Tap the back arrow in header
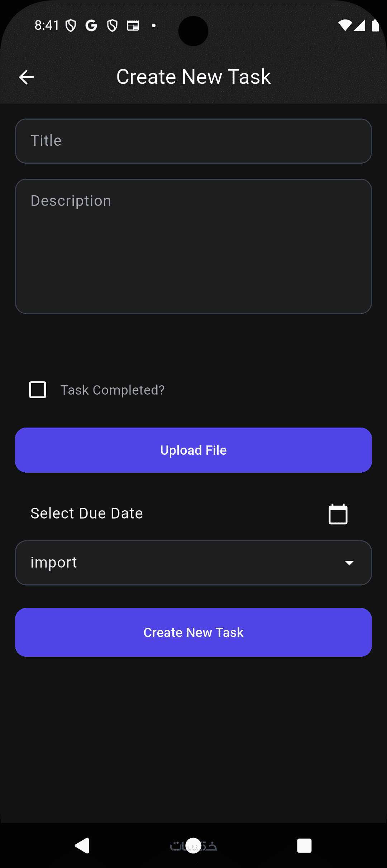 [27, 77]
